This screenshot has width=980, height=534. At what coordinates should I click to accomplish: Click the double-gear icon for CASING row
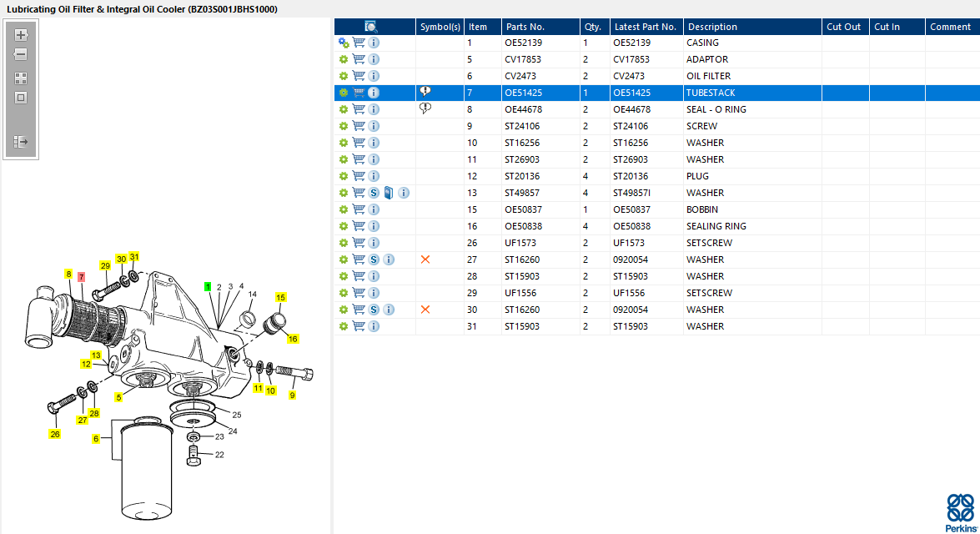(344, 43)
